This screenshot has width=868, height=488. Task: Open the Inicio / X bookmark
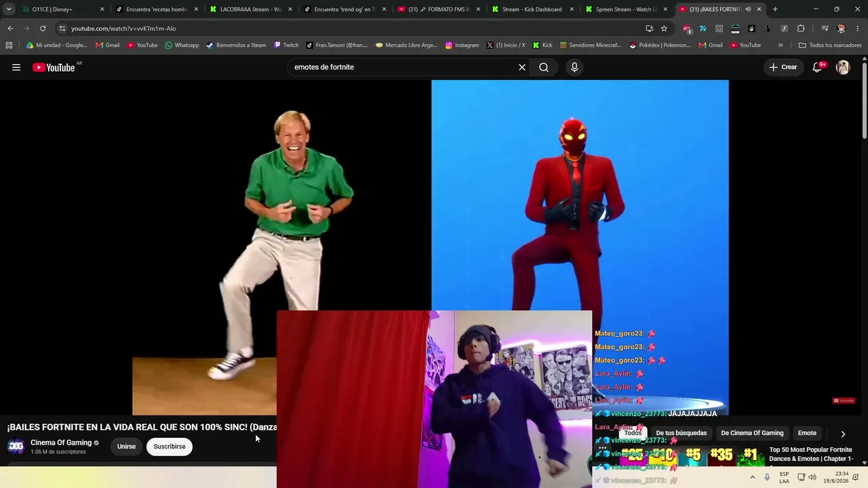tap(506, 45)
